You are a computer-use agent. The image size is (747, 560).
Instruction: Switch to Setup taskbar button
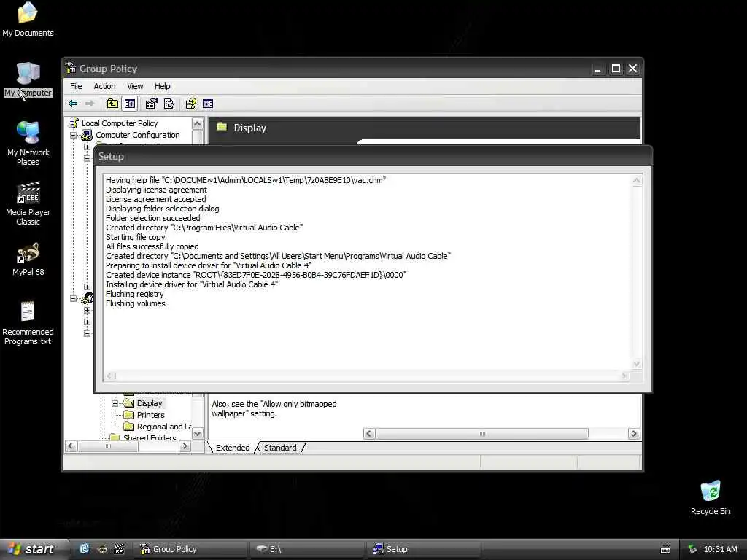pyautogui.click(x=424, y=549)
